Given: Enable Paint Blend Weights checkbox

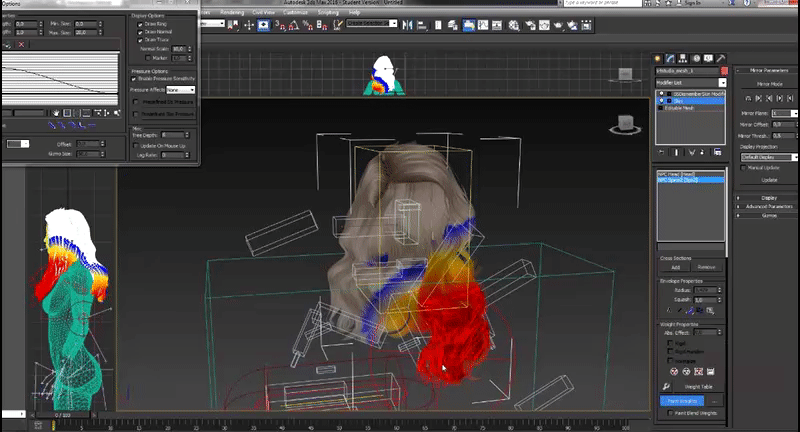Looking at the screenshot, I should [x=670, y=413].
